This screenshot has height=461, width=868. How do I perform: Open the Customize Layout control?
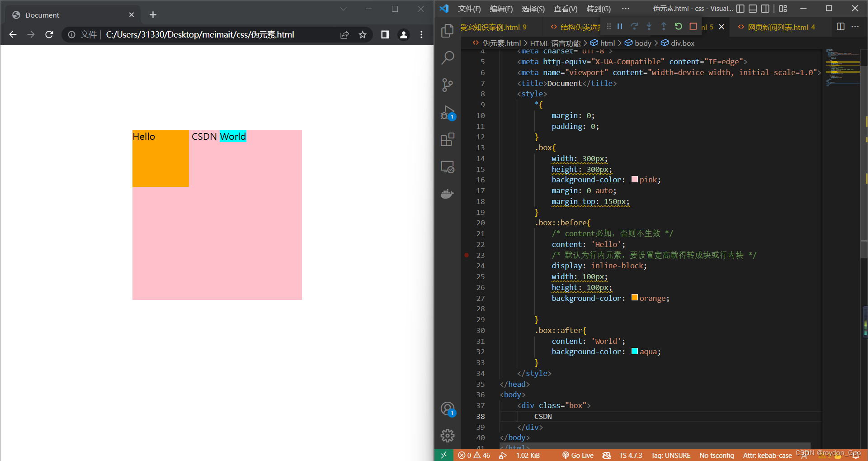(783, 9)
